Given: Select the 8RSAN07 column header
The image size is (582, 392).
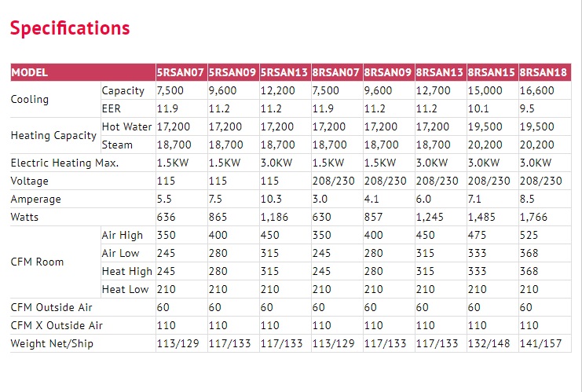Looking at the screenshot, I should [x=336, y=72].
